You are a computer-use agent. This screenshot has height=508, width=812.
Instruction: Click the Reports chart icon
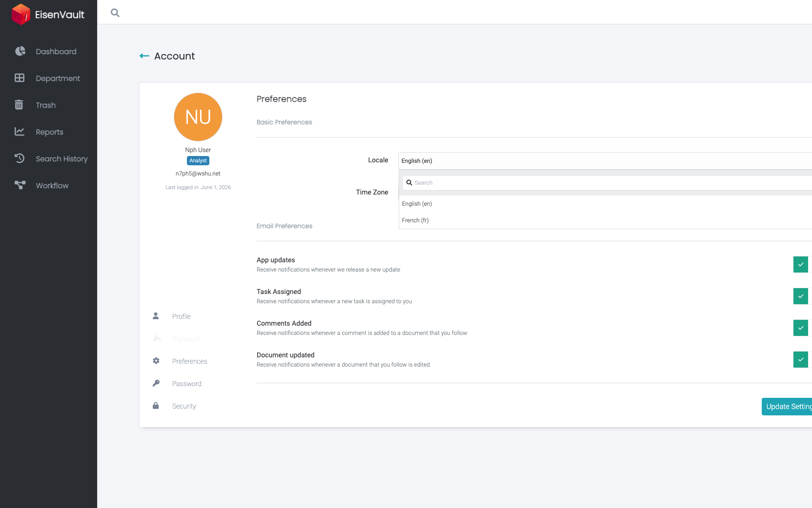click(20, 132)
